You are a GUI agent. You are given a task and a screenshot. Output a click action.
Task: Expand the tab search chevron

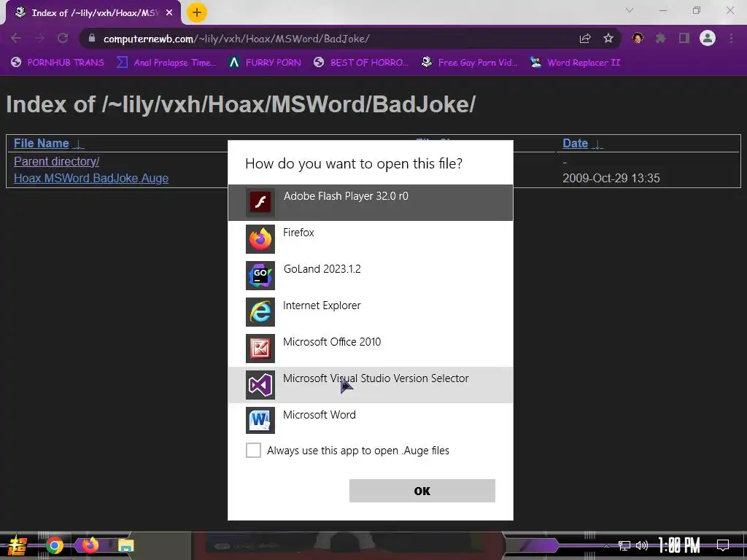tap(630, 10)
